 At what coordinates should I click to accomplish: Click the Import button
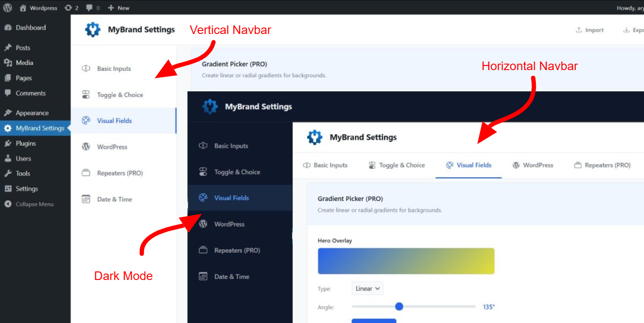point(589,30)
